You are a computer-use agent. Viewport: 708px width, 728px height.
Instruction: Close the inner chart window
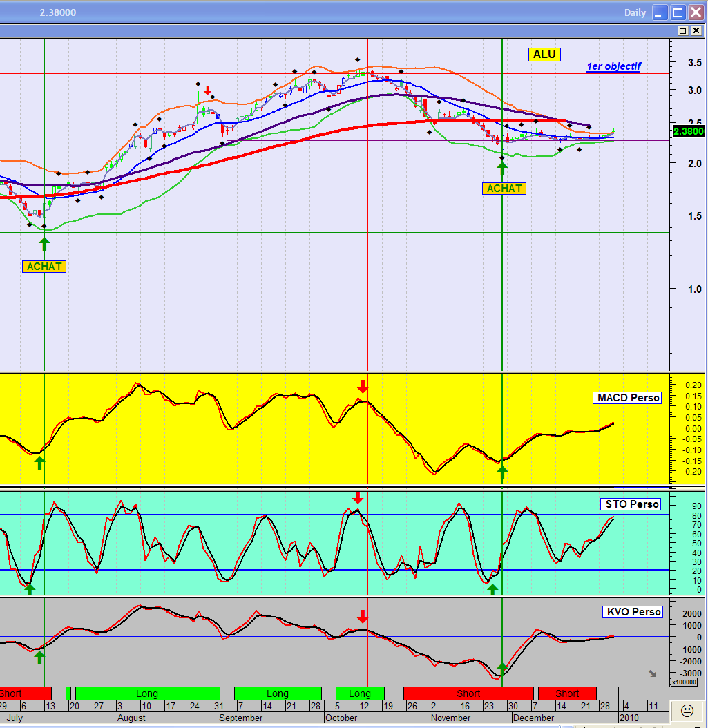[x=696, y=30]
